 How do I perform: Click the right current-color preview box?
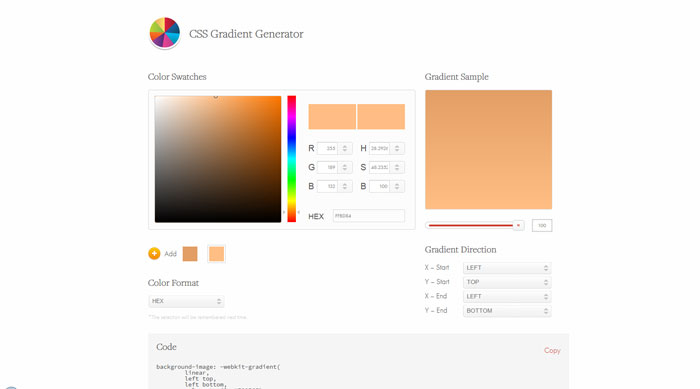coord(381,117)
